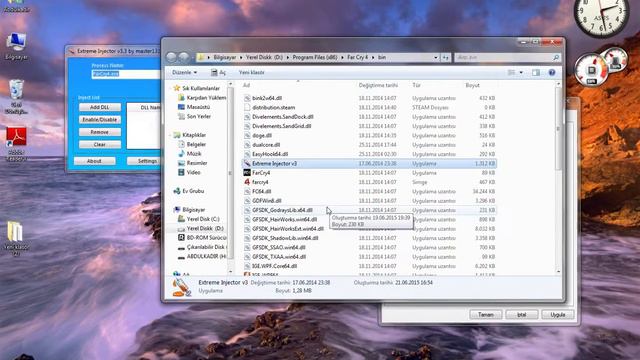This screenshot has width=640, height=360.
Task: Select FC64.dll file
Action: pos(262,191)
